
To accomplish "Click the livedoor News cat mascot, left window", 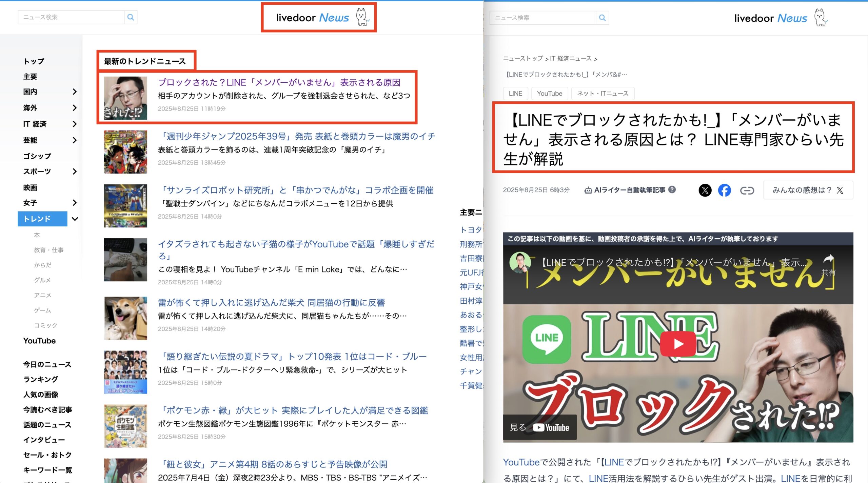I will pyautogui.click(x=362, y=17).
